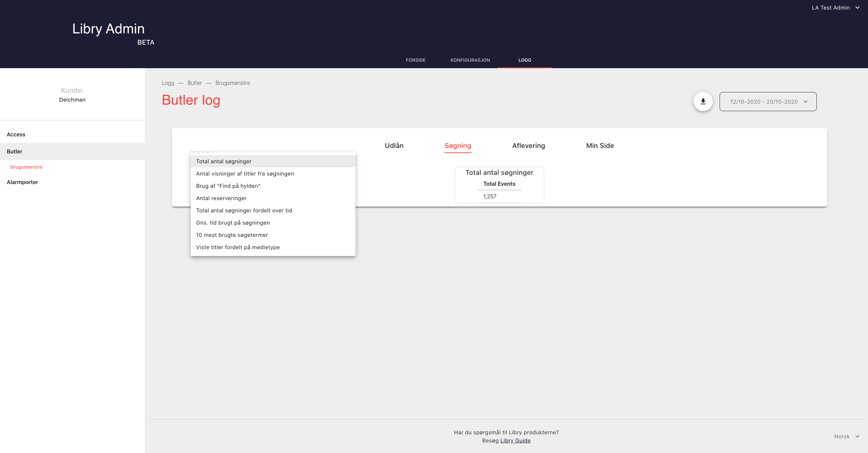Switch to the Aflevering tab
868x453 pixels.
529,146
